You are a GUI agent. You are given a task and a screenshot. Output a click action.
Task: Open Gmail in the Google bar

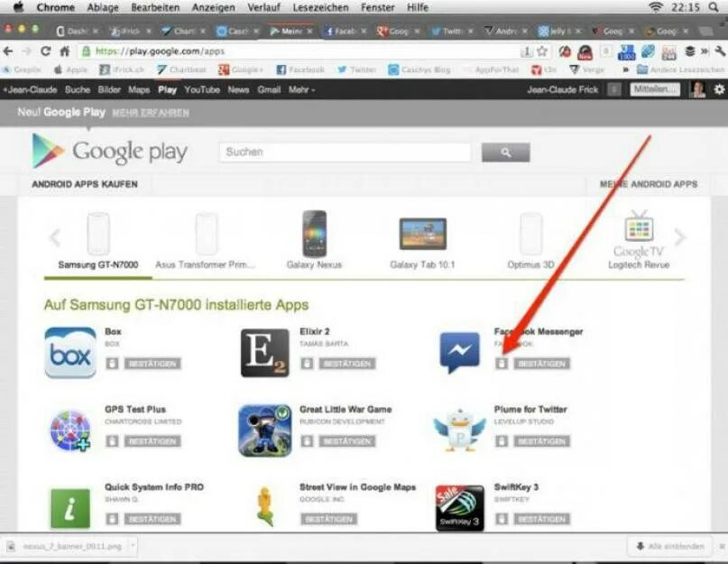(x=269, y=89)
